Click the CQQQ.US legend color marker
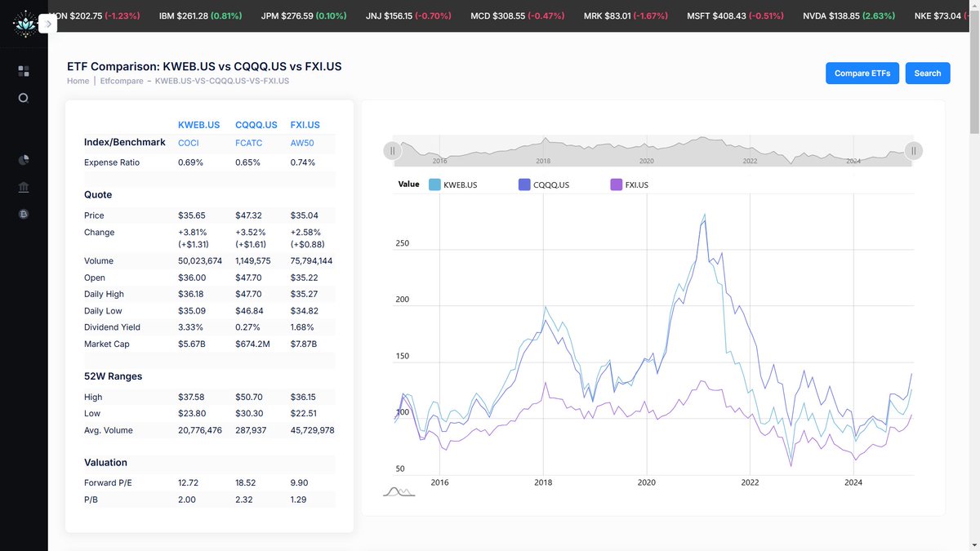Screen dimensions: 980x551 coord(523,184)
